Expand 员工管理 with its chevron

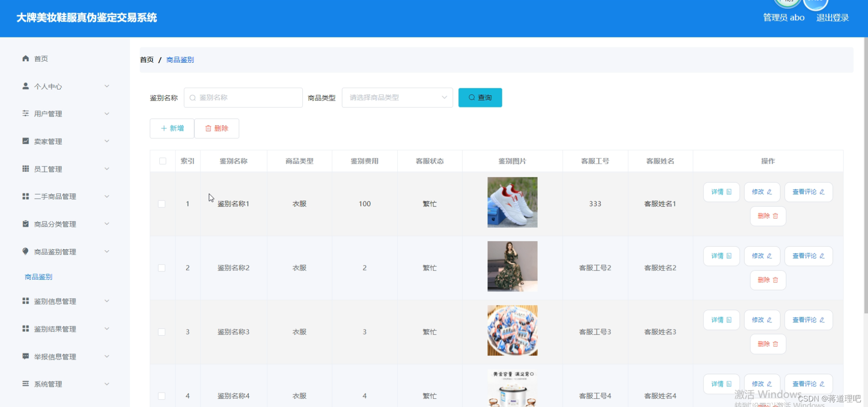coord(107,169)
